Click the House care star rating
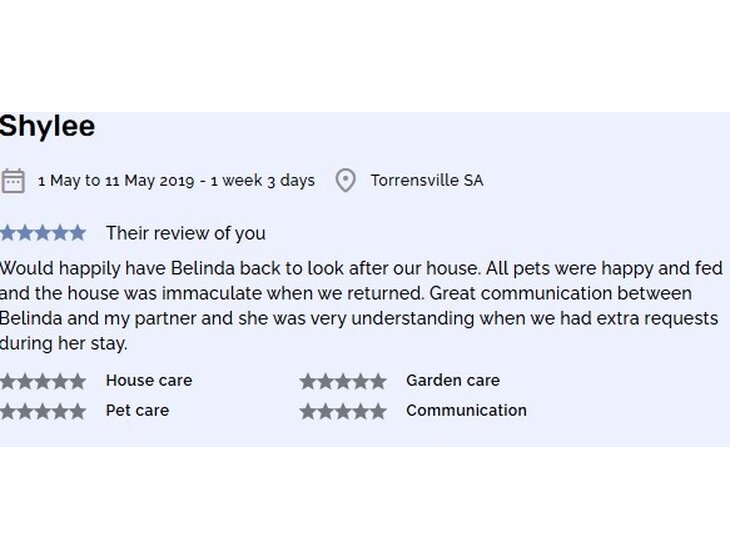The height and width of the screenshot is (560, 730). [x=43, y=381]
